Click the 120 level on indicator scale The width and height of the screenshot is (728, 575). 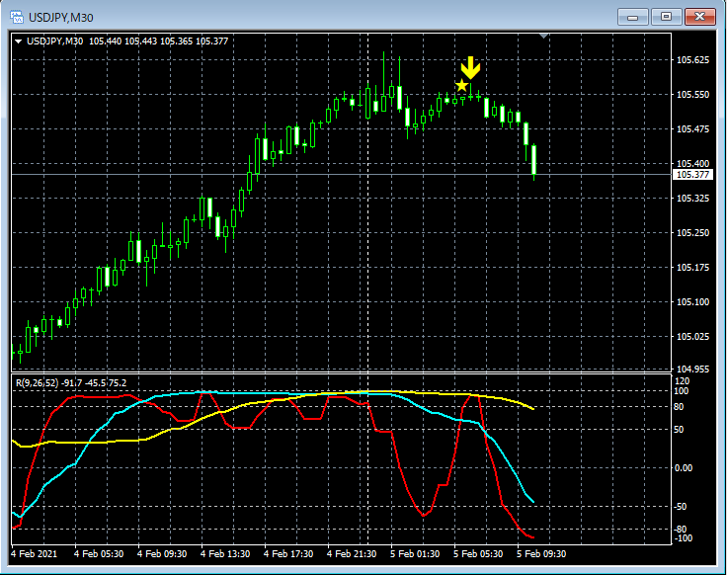click(682, 380)
